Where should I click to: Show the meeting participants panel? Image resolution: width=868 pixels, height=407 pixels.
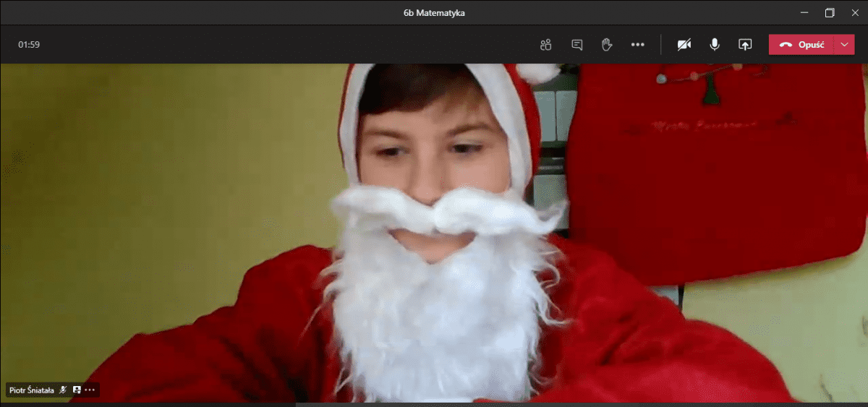545,45
